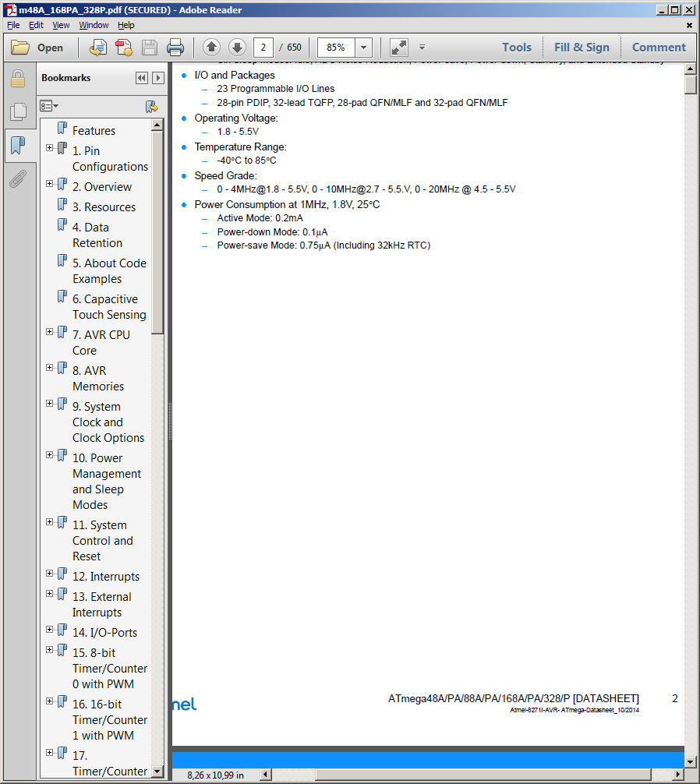Go to next page arrow icon

coord(238,48)
